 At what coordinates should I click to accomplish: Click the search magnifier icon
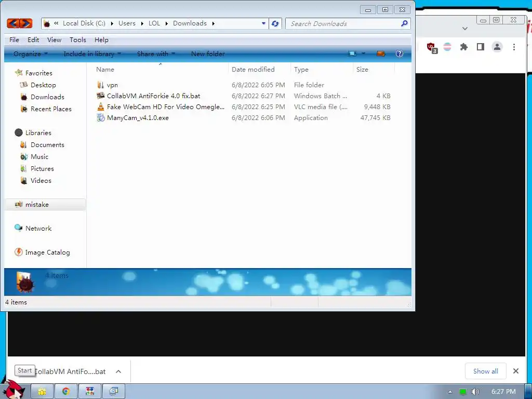point(404,23)
